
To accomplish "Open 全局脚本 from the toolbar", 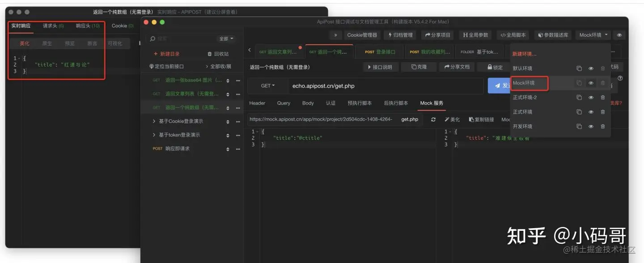I will (x=513, y=35).
